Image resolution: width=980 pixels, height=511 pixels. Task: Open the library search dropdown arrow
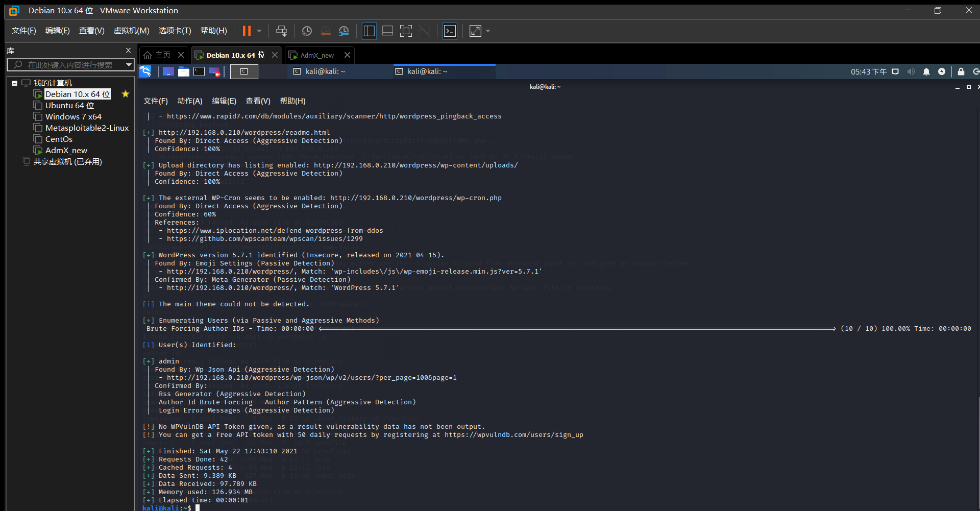pyautogui.click(x=129, y=65)
